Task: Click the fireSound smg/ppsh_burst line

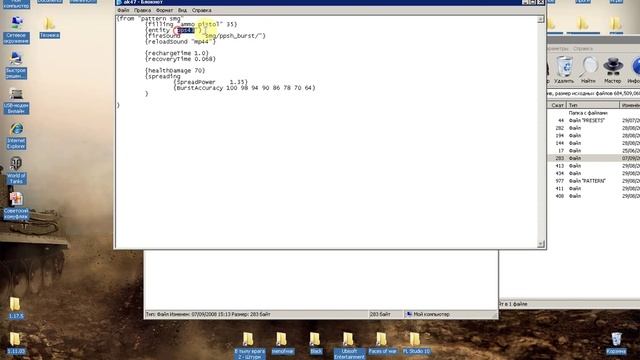Action: [205, 36]
